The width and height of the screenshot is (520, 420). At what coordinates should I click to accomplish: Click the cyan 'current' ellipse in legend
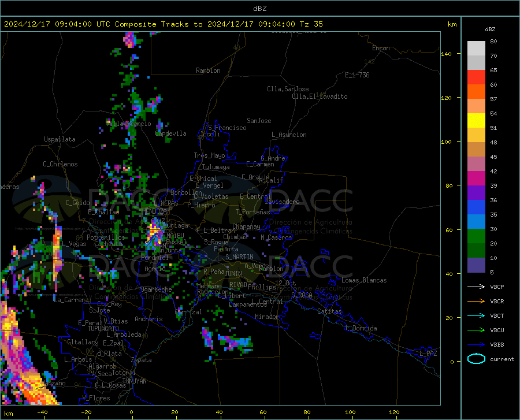pyautogui.click(x=476, y=359)
